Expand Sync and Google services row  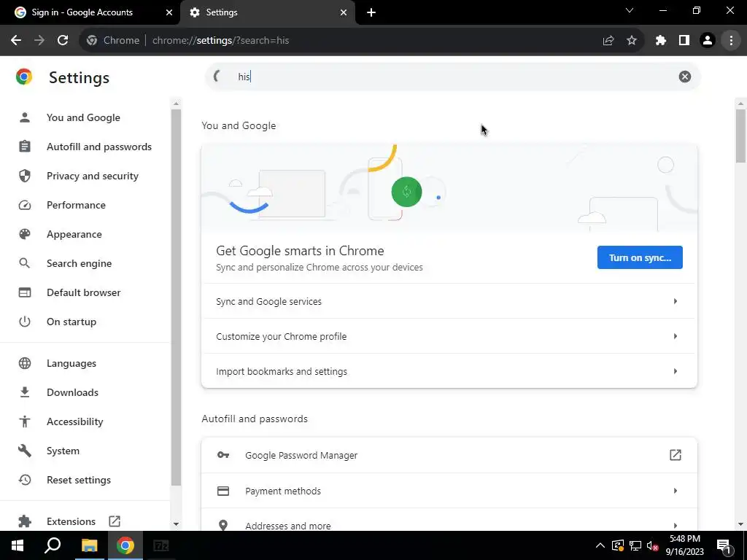[x=449, y=301]
